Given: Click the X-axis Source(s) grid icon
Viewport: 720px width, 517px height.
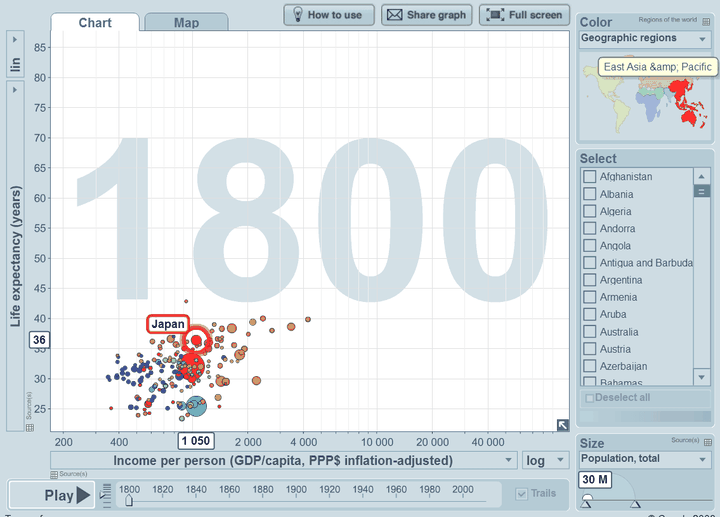Looking at the screenshot, I should [54, 474].
